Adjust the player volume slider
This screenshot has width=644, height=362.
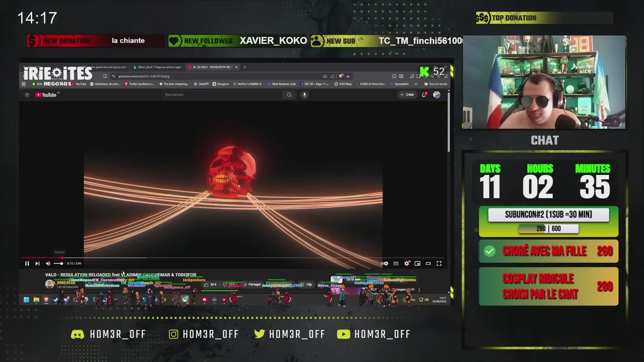pos(58,263)
